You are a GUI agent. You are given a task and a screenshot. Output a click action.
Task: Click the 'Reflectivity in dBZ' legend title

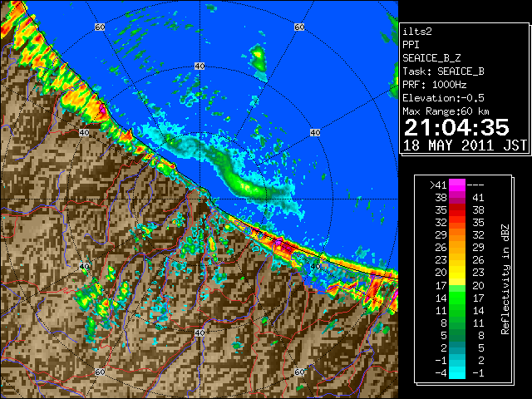505,279
